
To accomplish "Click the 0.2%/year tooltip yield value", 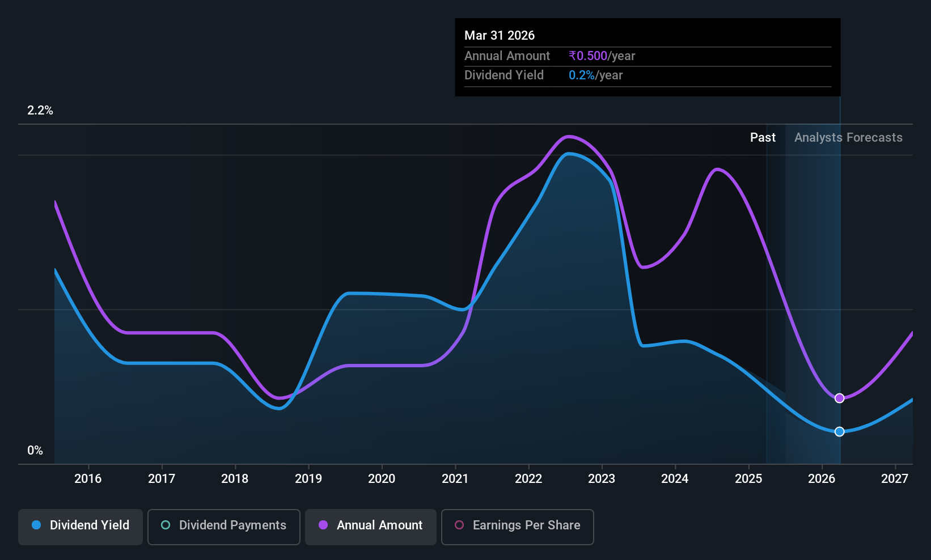I will (x=595, y=75).
